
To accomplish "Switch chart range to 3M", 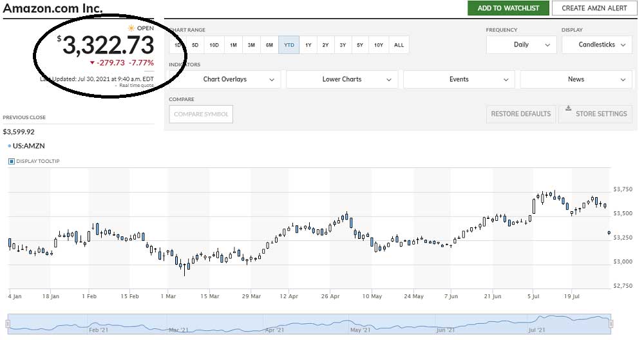I will pos(251,45).
